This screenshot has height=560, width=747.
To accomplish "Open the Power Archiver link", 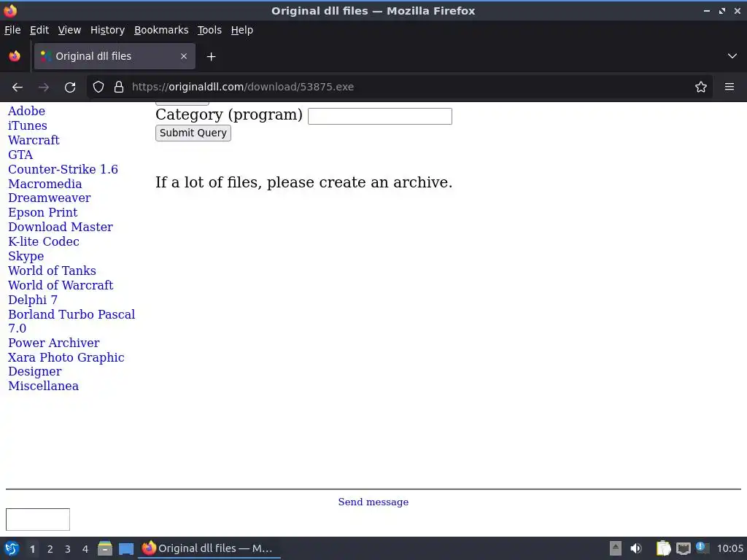I will pyautogui.click(x=54, y=343).
